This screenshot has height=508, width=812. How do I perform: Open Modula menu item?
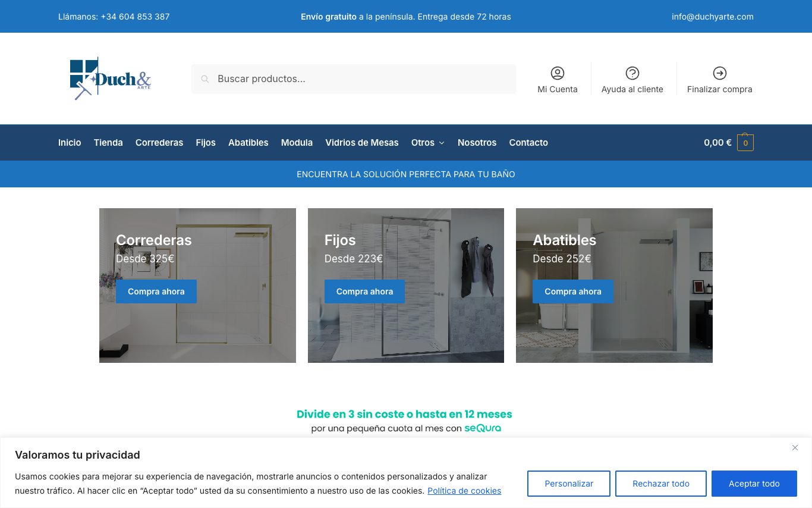[x=297, y=143]
